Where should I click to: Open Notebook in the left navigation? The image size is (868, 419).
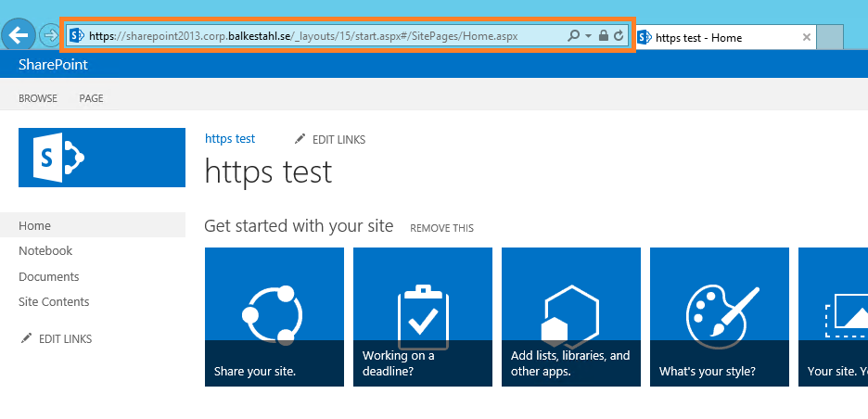(45, 251)
